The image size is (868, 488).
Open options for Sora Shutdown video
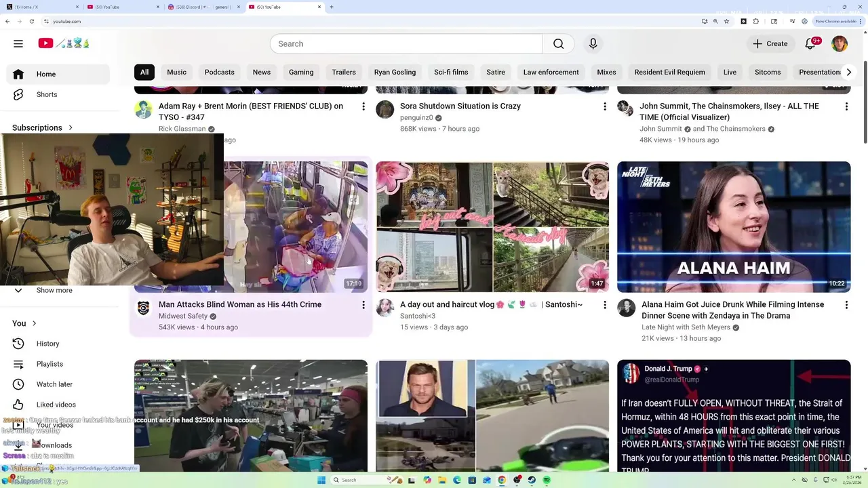pyautogui.click(x=605, y=106)
